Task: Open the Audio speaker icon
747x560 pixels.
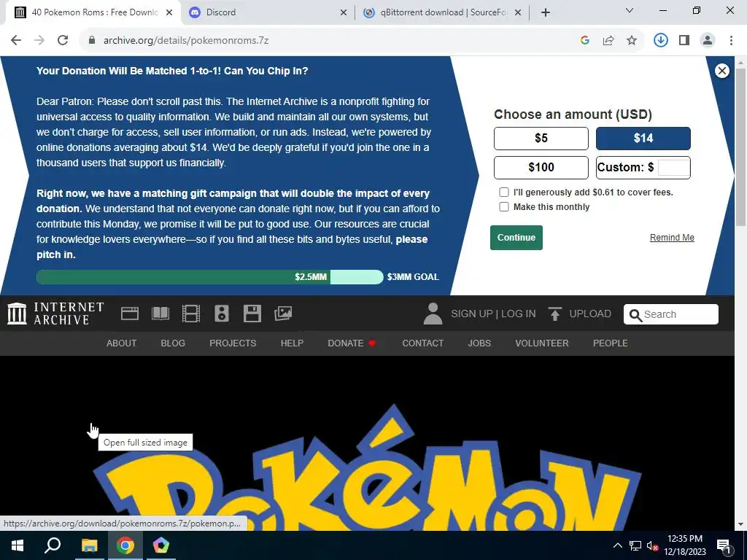Action: point(222,314)
